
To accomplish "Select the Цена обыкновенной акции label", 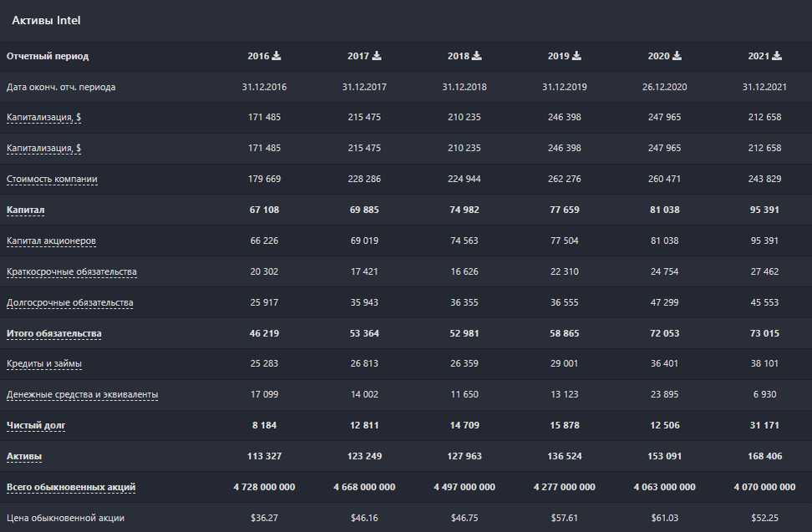I will [65, 518].
